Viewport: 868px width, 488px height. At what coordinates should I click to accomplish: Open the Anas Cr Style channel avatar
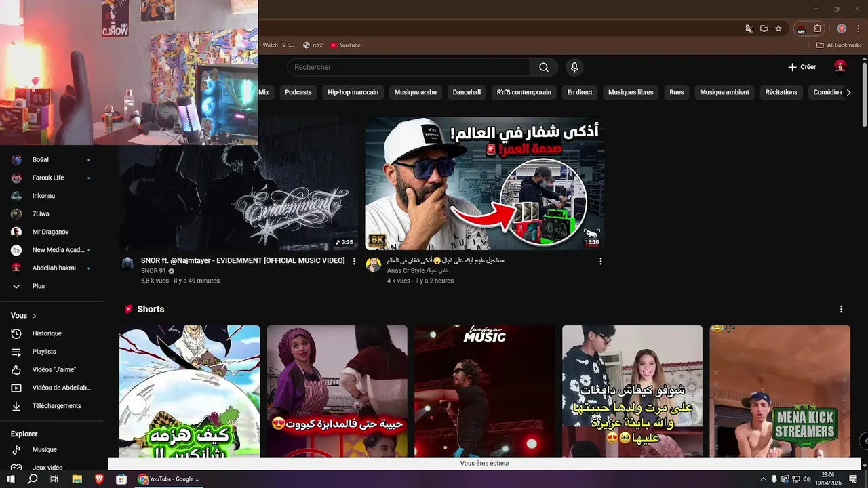pyautogui.click(x=374, y=264)
